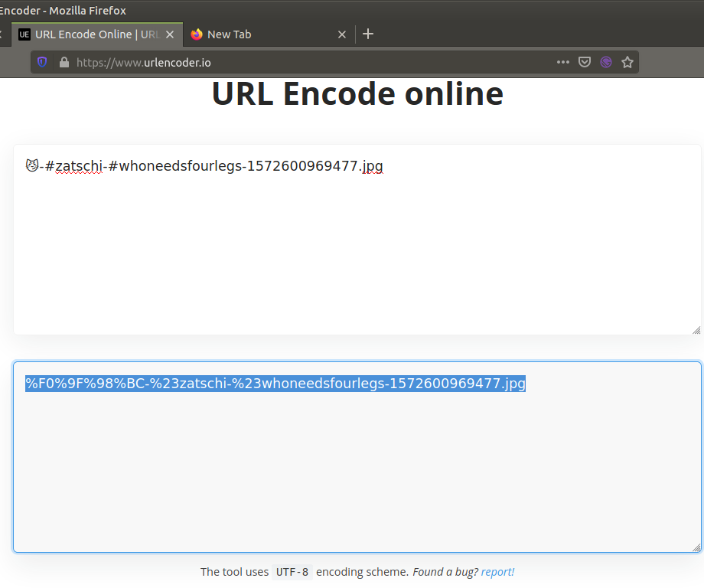The width and height of the screenshot is (704, 588).
Task: Click the report! bug link
Action: tap(497, 572)
